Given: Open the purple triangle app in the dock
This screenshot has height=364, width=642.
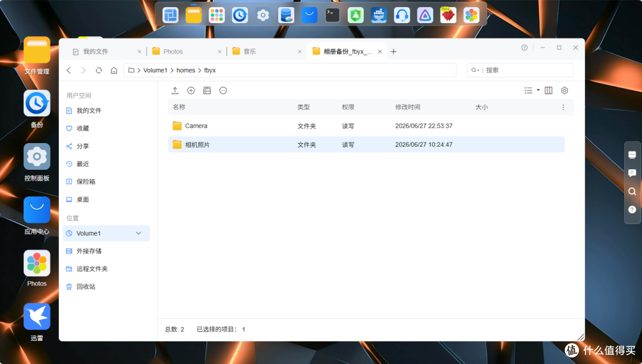Looking at the screenshot, I should pos(425,15).
